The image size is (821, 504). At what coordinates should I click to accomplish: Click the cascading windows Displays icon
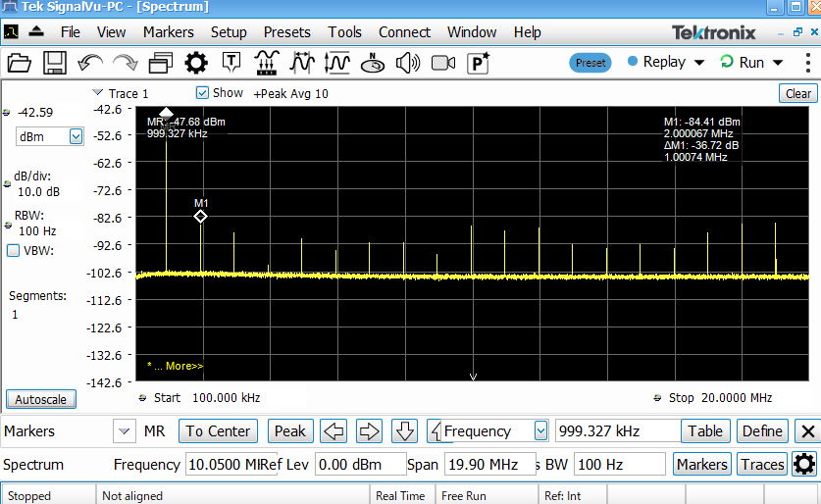(160, 64)
